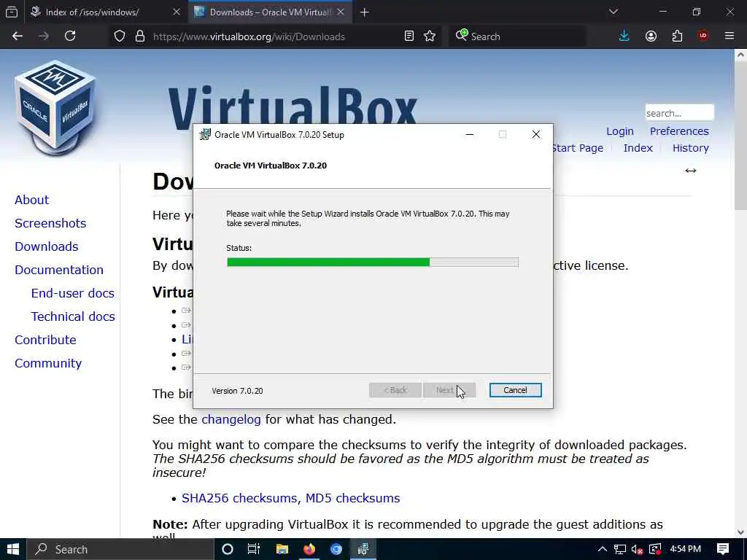
Task: Close the Index of /isos/windows/ tab
Action: [177, 12]
